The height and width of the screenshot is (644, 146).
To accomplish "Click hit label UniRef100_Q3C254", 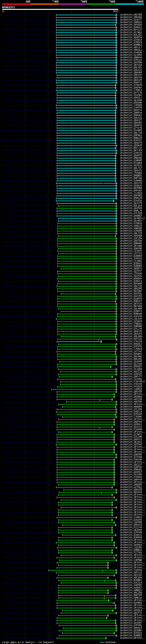I will (131, 238).
